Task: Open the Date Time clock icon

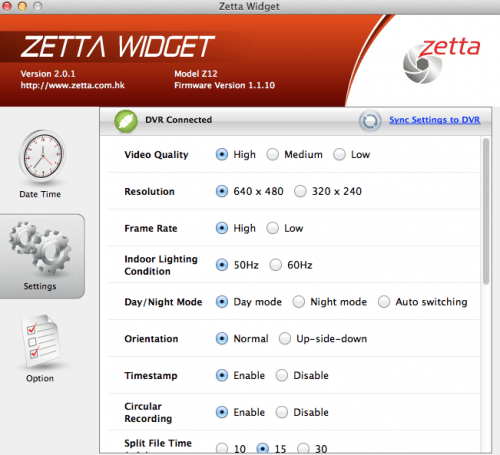Action: pyautogui.click(x=42, y=155)
